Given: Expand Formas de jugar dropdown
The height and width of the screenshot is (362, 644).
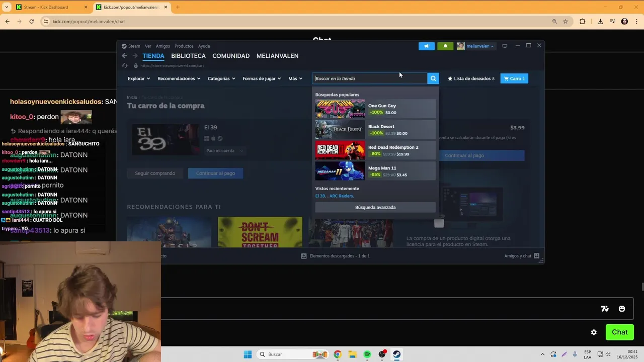Looking at the screenshot, I should coord(262,78).
